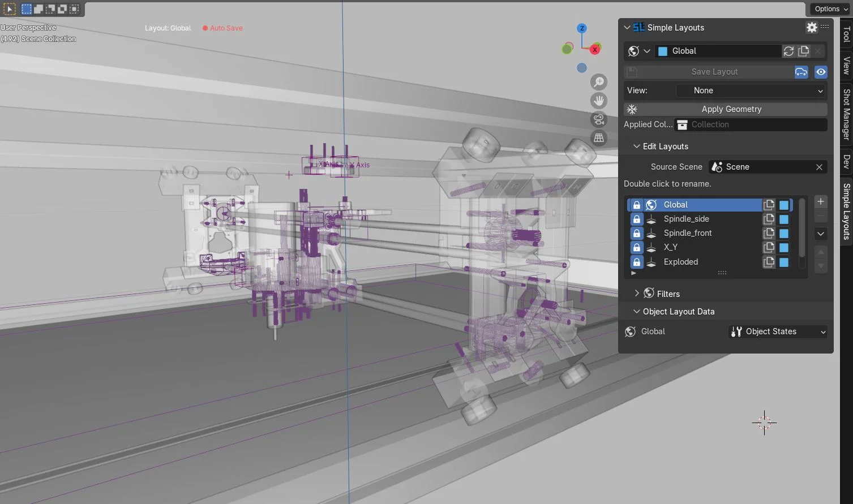The image size is (853, 504).
Task: Click the add new layout plus icon
Action: [820, 201]
